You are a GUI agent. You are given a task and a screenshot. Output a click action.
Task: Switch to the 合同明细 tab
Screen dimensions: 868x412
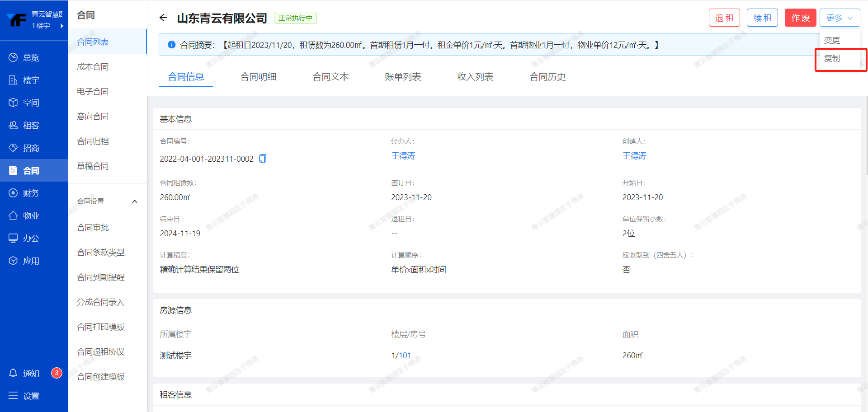click(x=258, y=77)
